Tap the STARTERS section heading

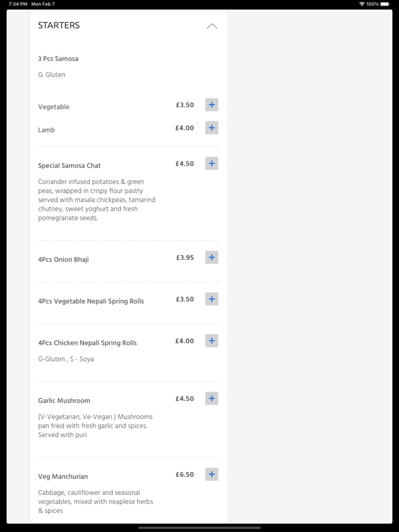pyautogui.click(x=59, y=26)
